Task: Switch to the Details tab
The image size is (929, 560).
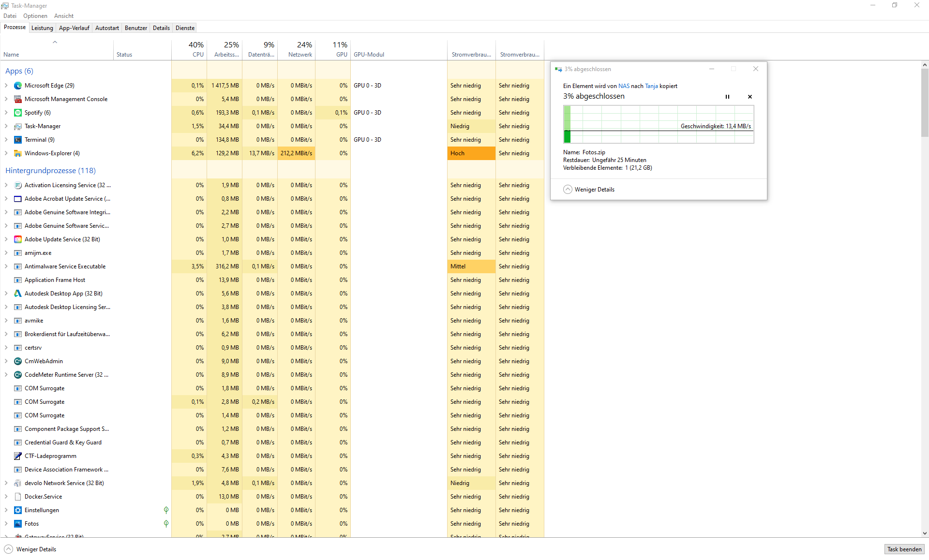Action: pyautogui.click(x=161, y=28)
